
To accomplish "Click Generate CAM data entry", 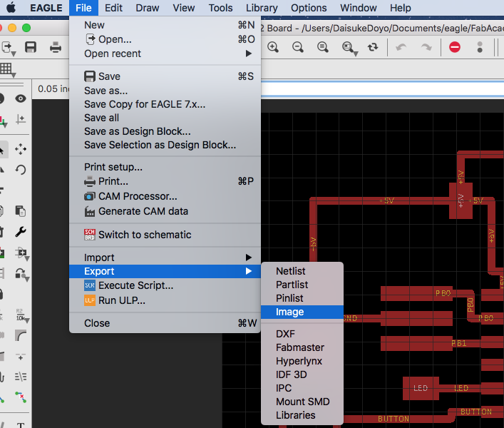I will pos(165,211).
